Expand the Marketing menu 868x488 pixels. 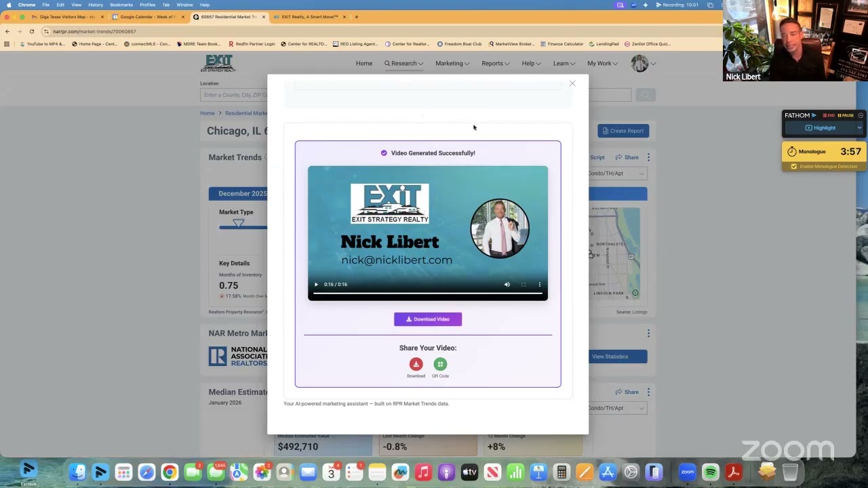452,63
